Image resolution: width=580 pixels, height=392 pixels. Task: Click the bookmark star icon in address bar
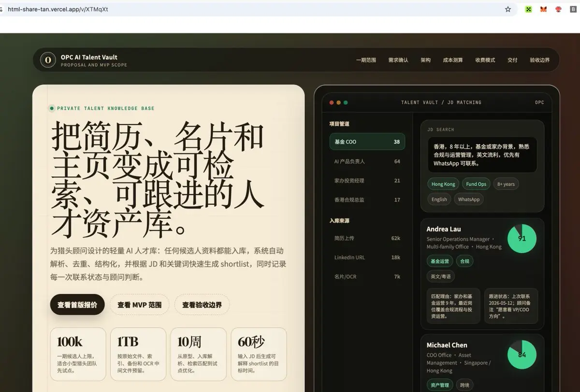(x=508, y=9)
